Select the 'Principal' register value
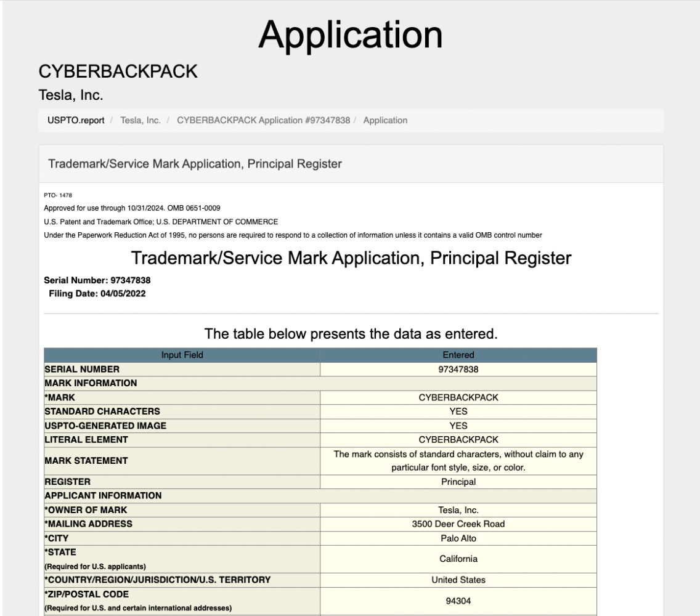 click(x=458, y=482)
